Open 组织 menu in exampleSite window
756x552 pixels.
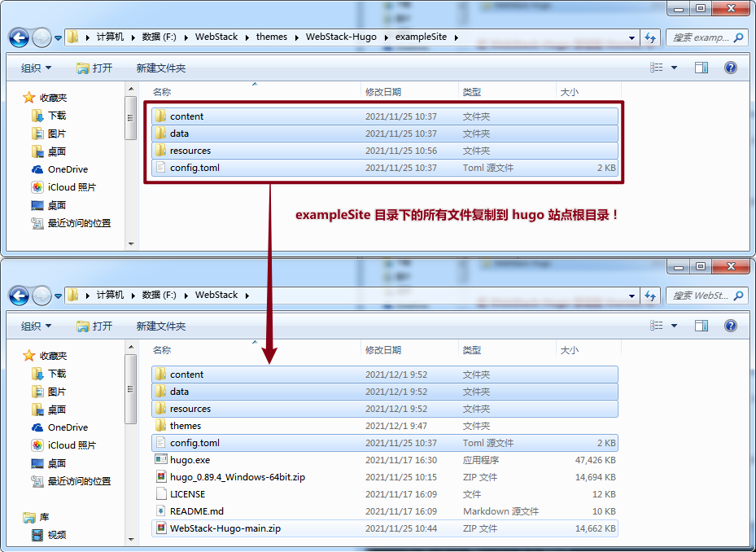click(36, 68)
